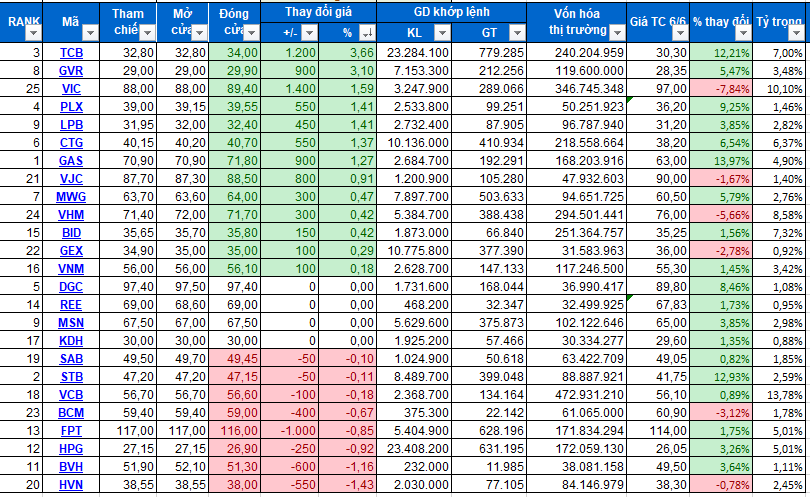Open the SAB ticker link
Image resolution: width=810 pixels, height=497 pixels.
71,359
